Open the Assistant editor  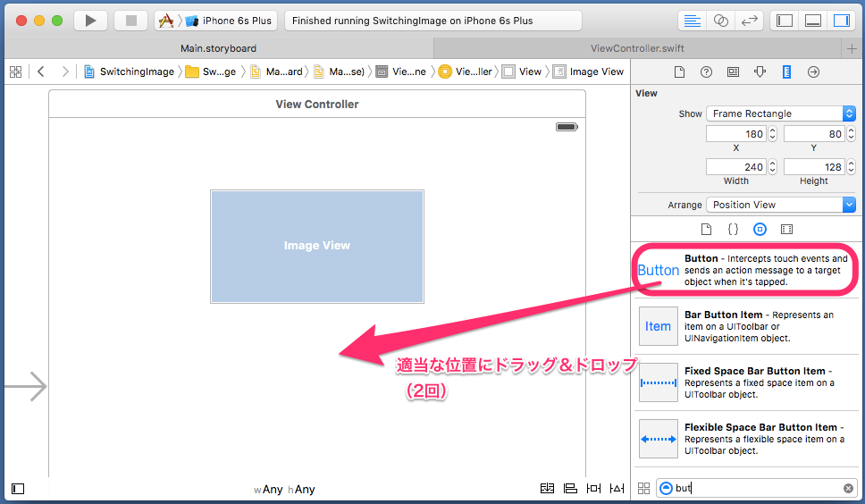click(x=720, y=21)
